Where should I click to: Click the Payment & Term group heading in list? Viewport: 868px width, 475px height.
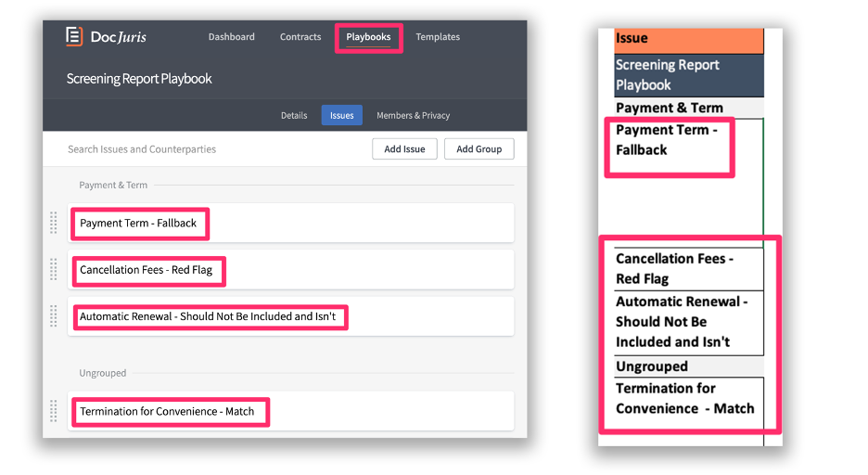coord(113,185)
